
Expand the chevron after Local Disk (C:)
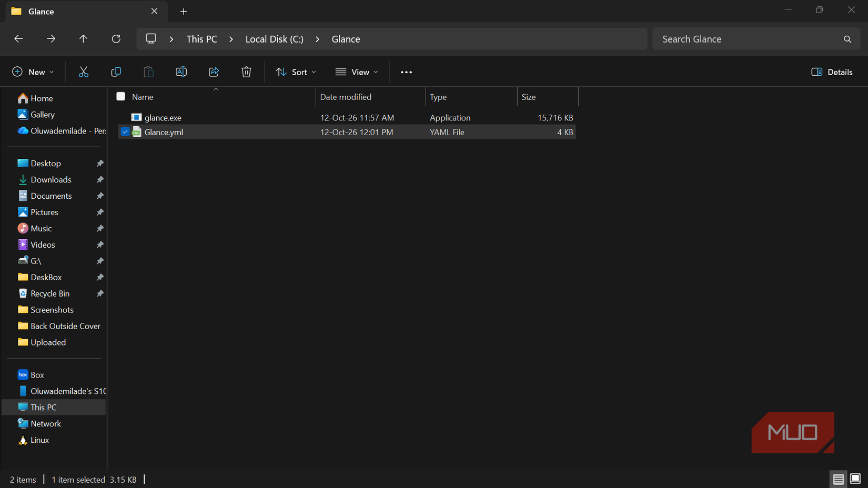tap(317, 39)
